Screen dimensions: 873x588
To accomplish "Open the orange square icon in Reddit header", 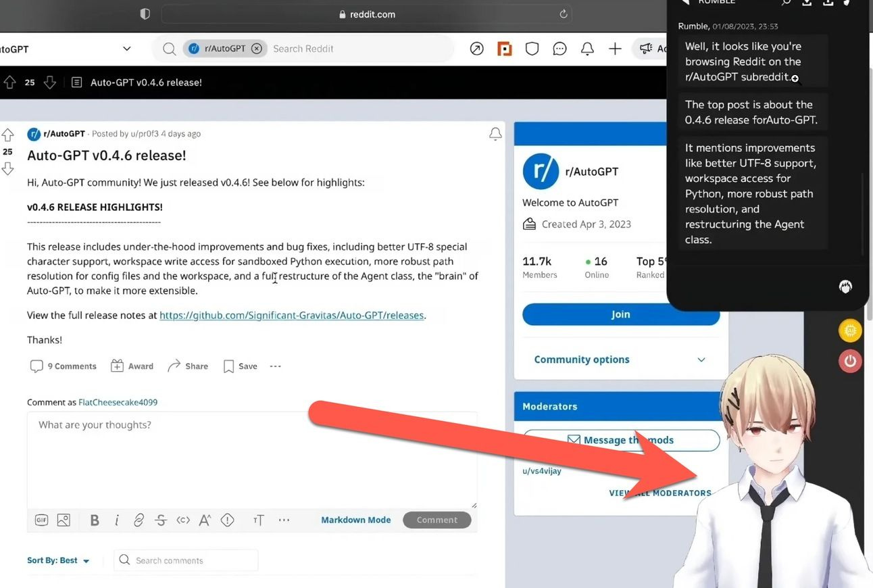I will click(x=504, y=49).
